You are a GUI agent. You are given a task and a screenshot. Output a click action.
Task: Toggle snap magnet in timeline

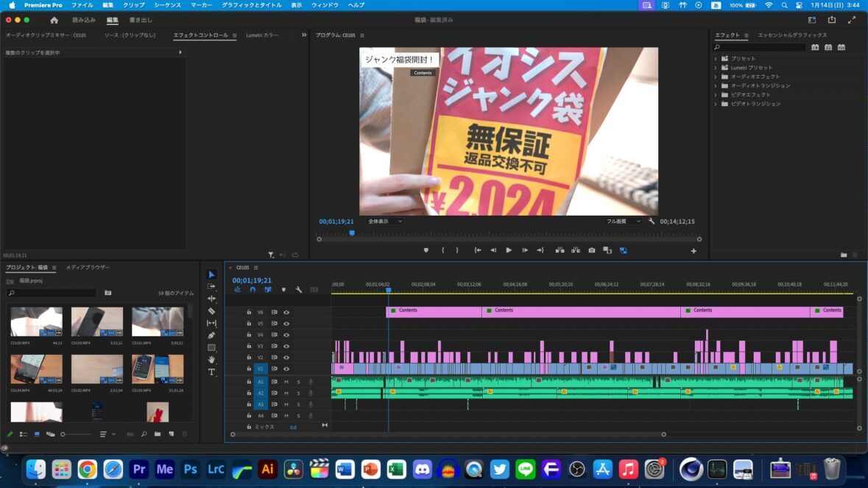(253, 290)
